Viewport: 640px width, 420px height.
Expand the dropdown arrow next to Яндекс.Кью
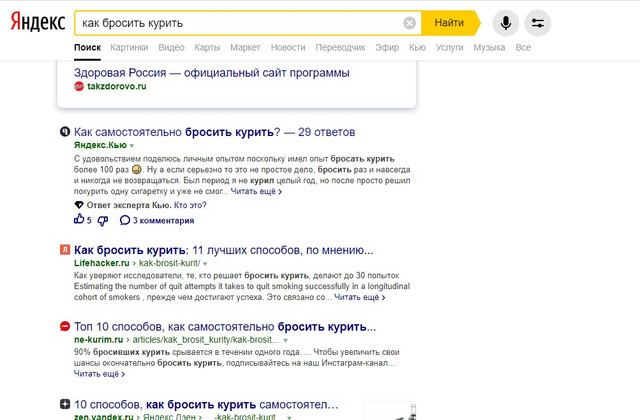(131, 146)
